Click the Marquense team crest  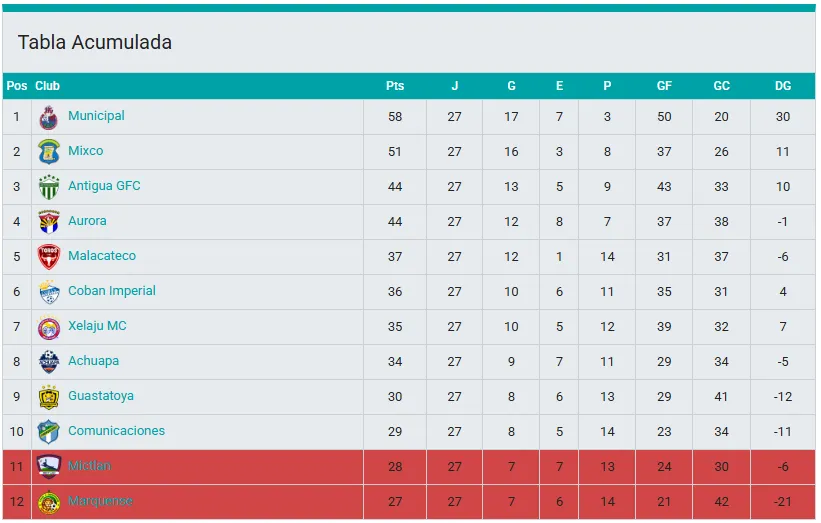[x=49, y=502]
